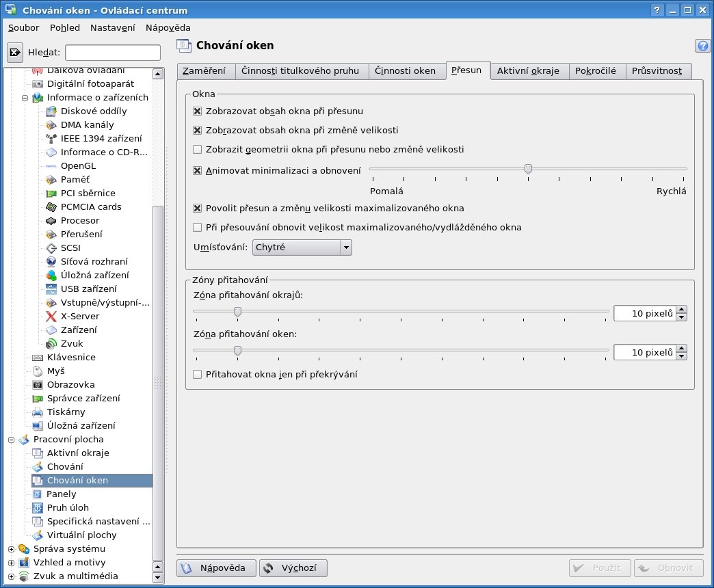This screenshot has width=714, height=588.
Task: Select Specifická nastavení tree item
Action: (98, 521)
